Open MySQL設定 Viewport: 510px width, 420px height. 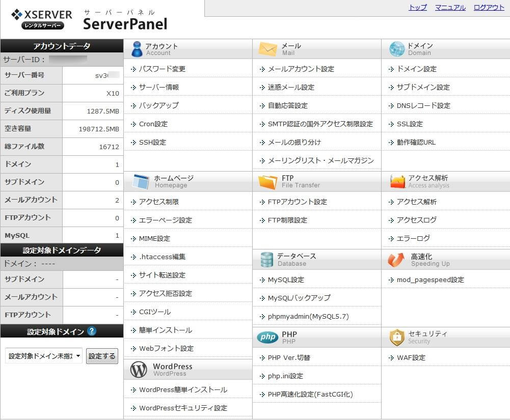(x=286, y=279)
